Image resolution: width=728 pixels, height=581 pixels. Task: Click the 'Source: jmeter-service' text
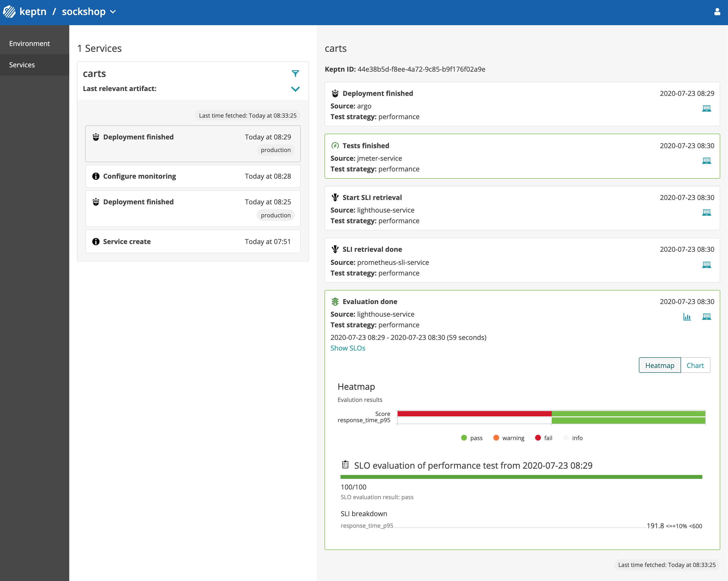click(366, 158)
